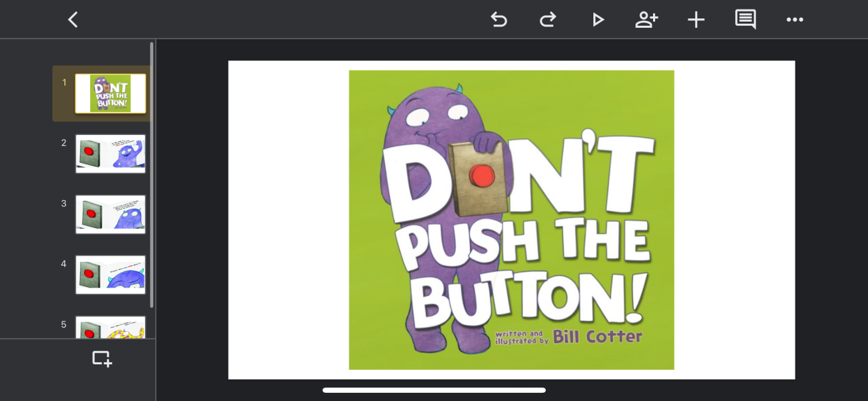This screenshot has width=868, height=401.
Task: Open the comments panel
Action: (x=745, y=20)
